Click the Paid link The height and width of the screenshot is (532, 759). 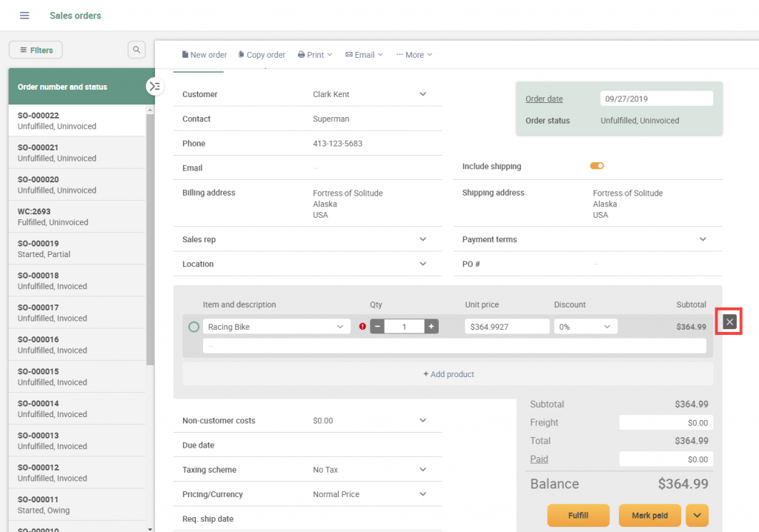pyautogui.click(x=539, y=459)
